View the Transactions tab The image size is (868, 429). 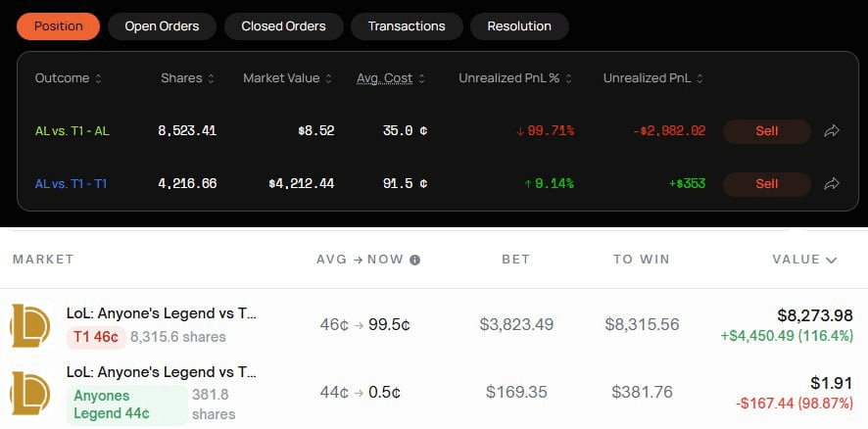pos(407,26)
